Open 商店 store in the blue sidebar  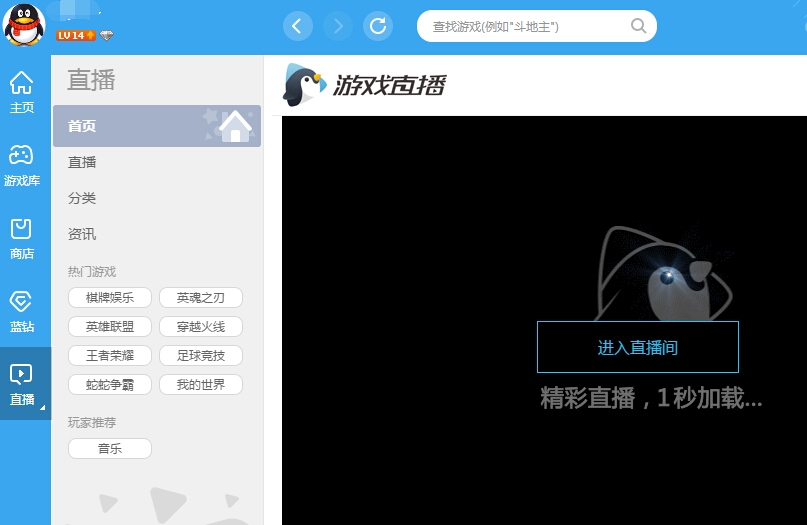point(22,238)
